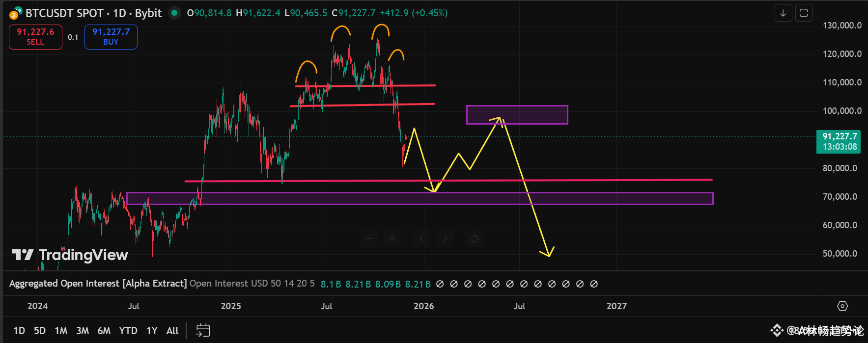This screenshot has width=868, height=343.
Task: Click the 2027 time axis label
Action: coord(616,306)
